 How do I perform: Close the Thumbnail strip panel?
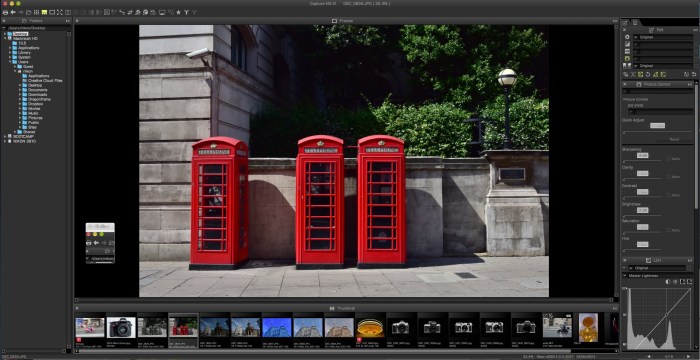pyautogui.click(x=77, y=308)
